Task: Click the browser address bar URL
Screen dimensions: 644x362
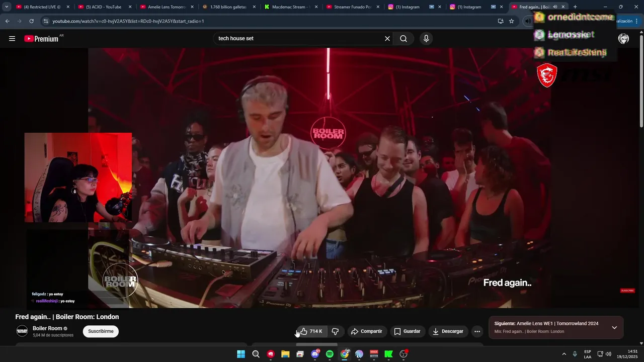Action: coord(128,21)
